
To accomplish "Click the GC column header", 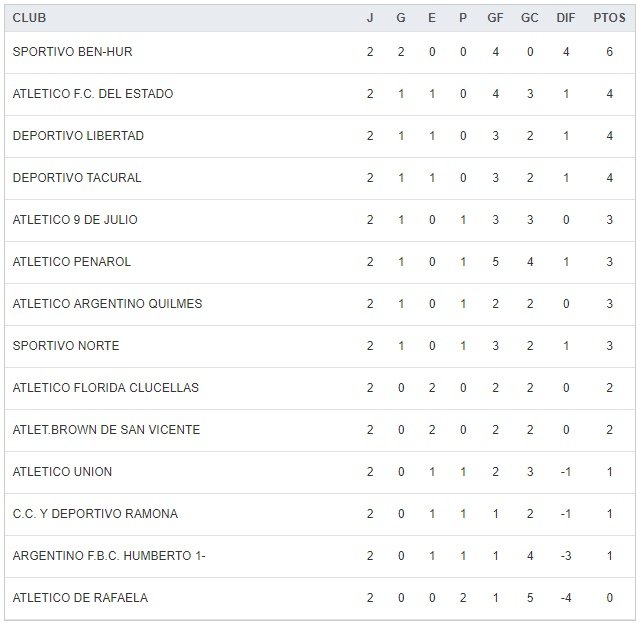I will coord(530,18).
